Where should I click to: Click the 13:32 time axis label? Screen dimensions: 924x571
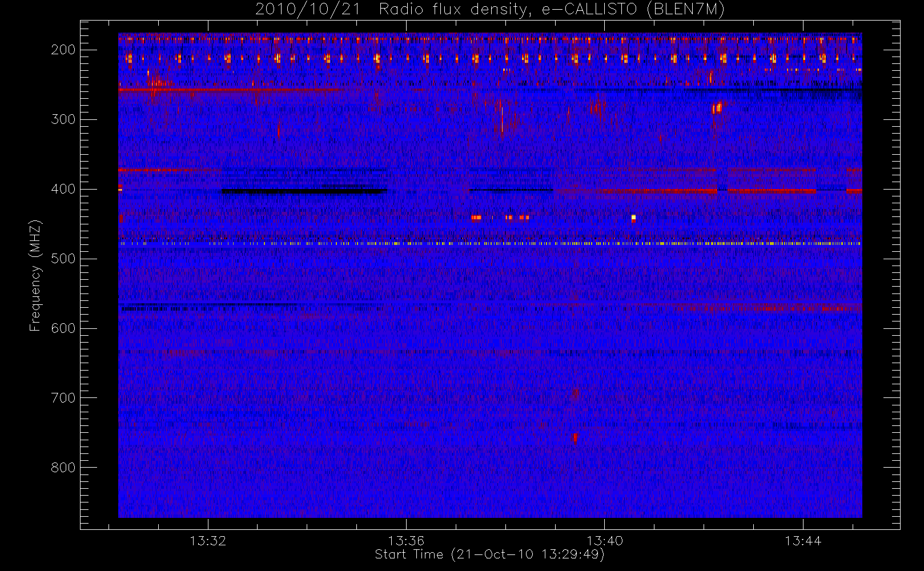pyautogui.click(x=208, y=541)
